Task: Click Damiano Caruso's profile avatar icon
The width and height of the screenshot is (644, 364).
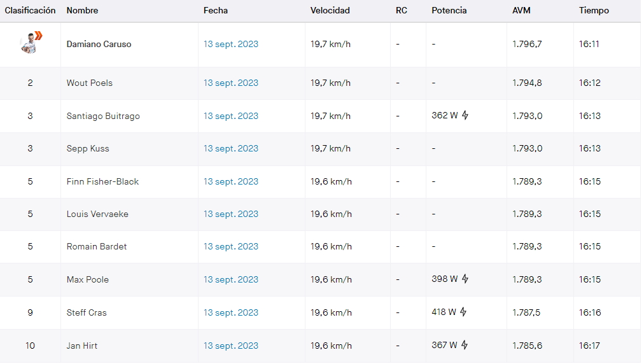Action: point(31,43)
